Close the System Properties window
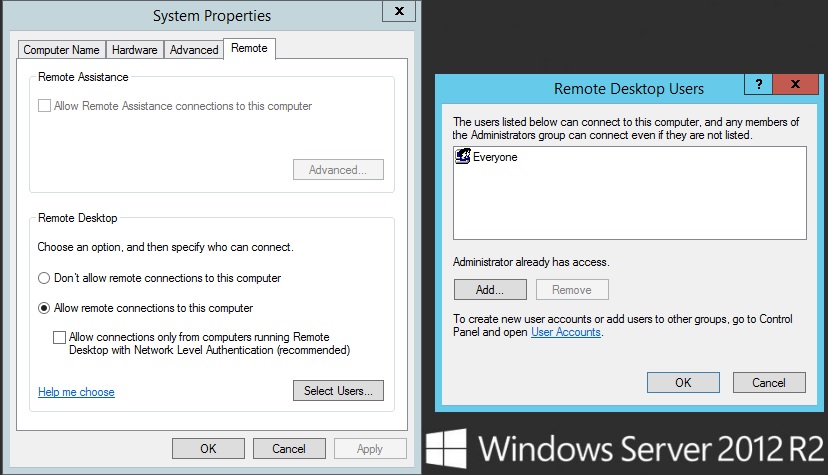 (399, 11)
